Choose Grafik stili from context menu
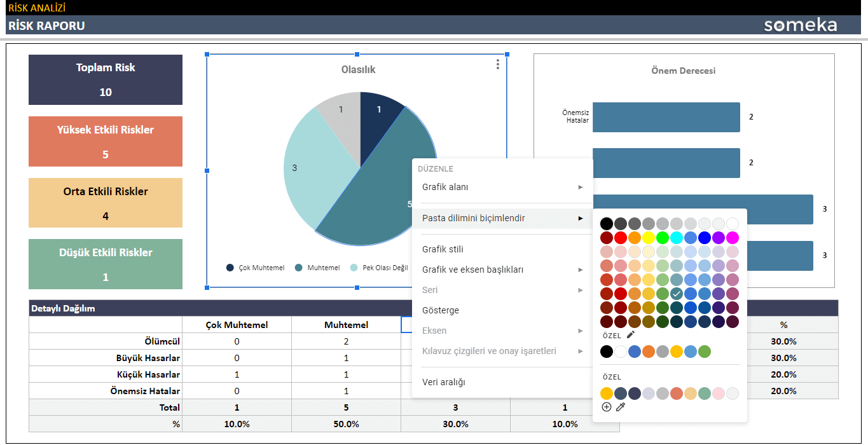This screenshot has width=868, height=445. pyautogui.click(x=502, y=249)
